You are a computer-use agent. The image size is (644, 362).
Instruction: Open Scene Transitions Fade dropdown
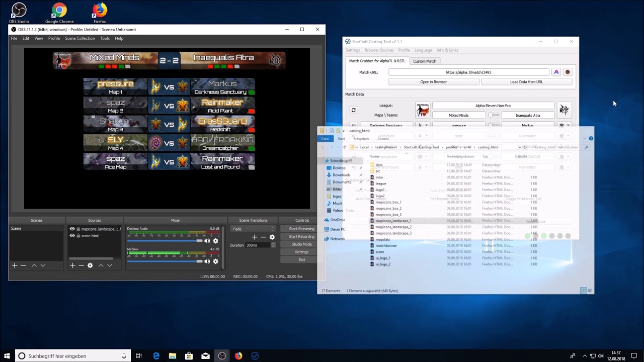pyautogui.click(x=253, y=229)
